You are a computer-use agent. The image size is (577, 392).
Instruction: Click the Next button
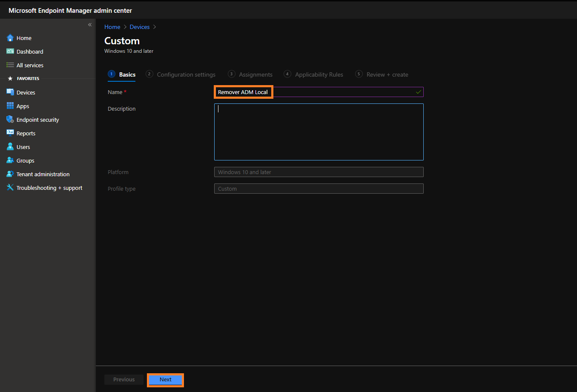click(x=166, y=380)
